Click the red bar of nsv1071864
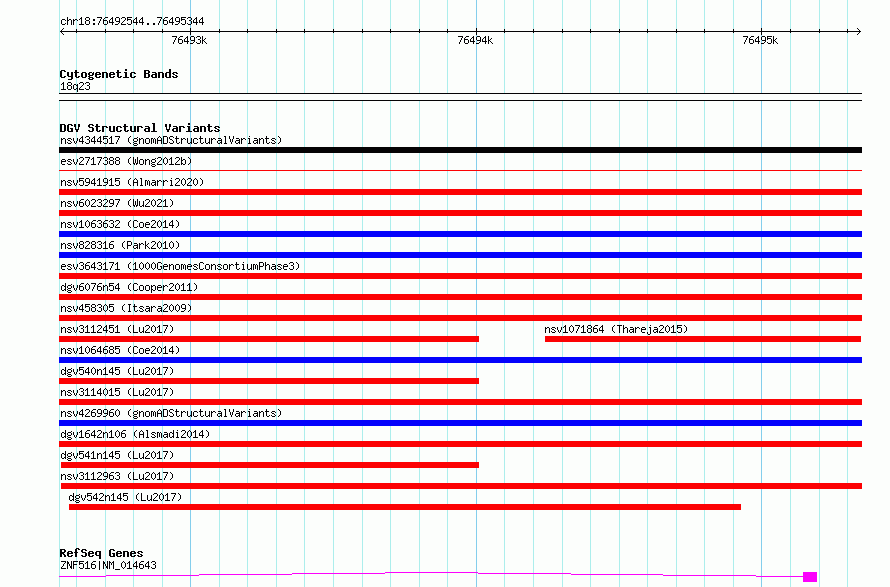Image resolution: width=890 pixels, height=587 pixels. [703, 339]
